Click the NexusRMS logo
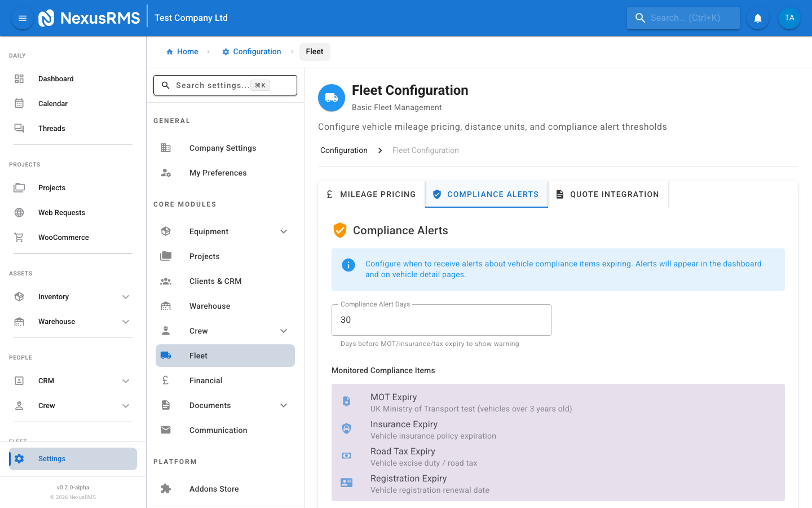The width and height of the screenshot is (812, 508). 89,18
